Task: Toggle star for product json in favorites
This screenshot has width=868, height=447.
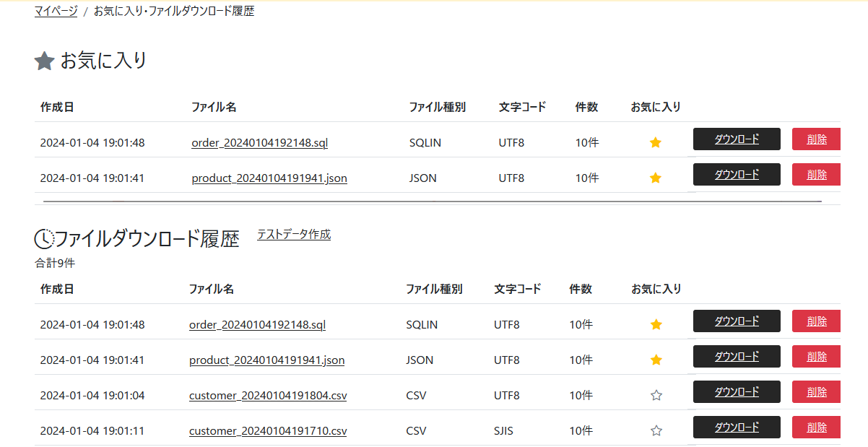Action: pyautogui.click(x=656, y=178)
